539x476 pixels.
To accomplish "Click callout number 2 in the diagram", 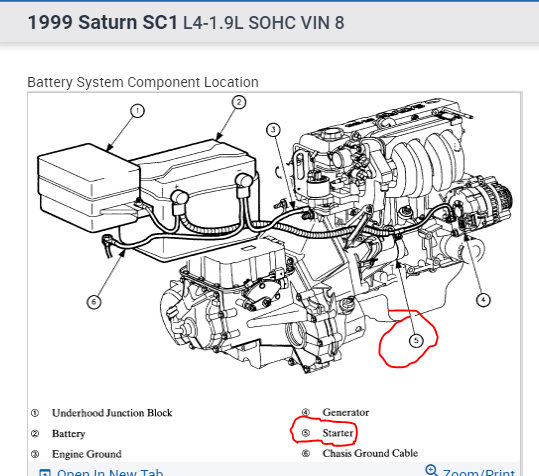I will coord(239,102).
